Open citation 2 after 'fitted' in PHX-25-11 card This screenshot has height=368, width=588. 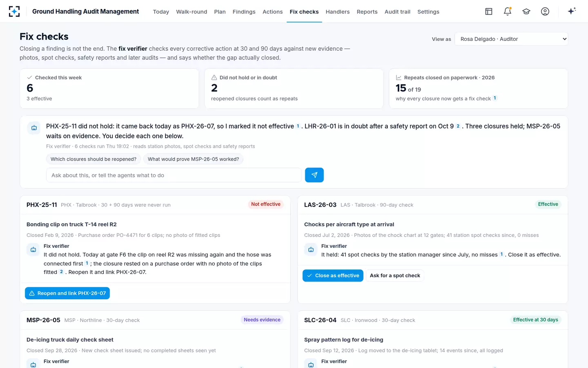coord(61,272)
